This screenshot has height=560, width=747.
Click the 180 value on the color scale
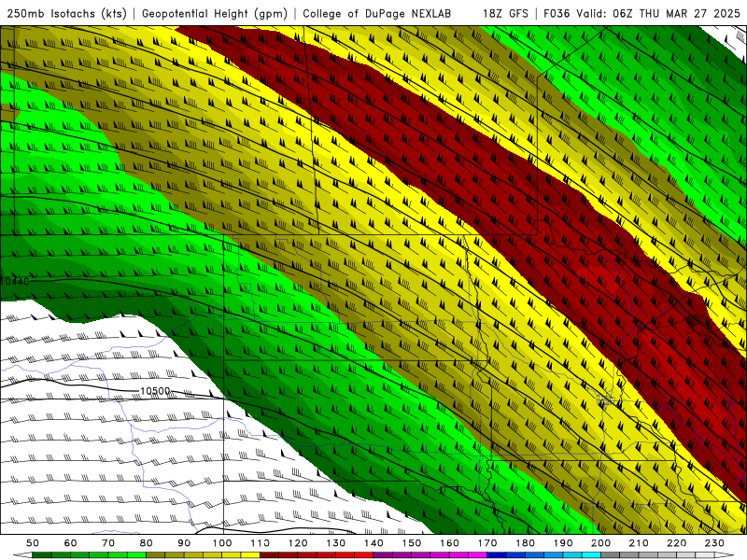click(x=525, y=543)
